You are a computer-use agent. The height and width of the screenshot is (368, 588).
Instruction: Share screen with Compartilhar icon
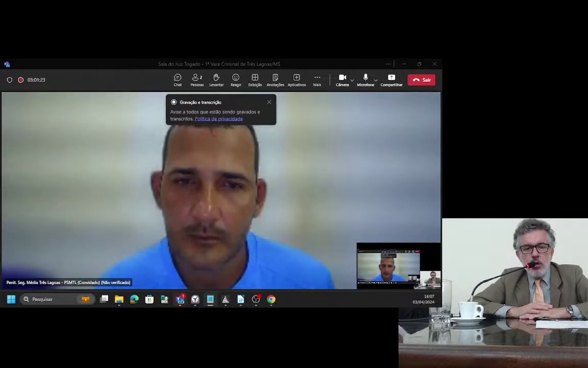point(391,80)
